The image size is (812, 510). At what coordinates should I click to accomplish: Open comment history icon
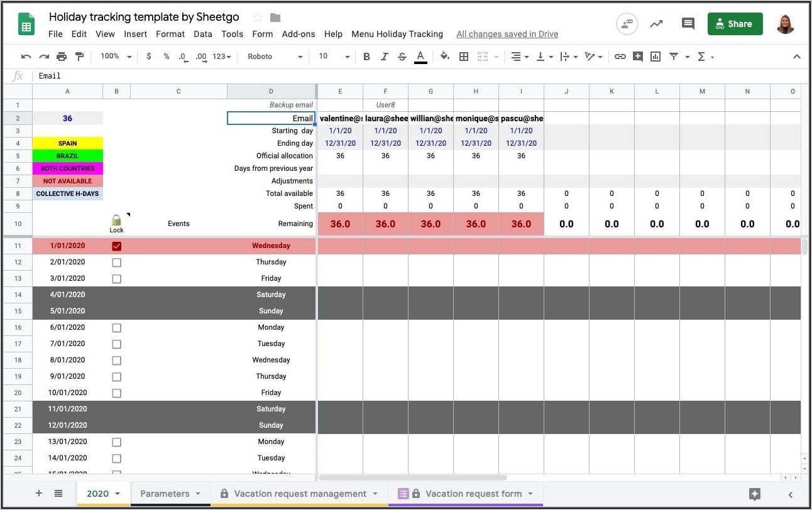688,24
